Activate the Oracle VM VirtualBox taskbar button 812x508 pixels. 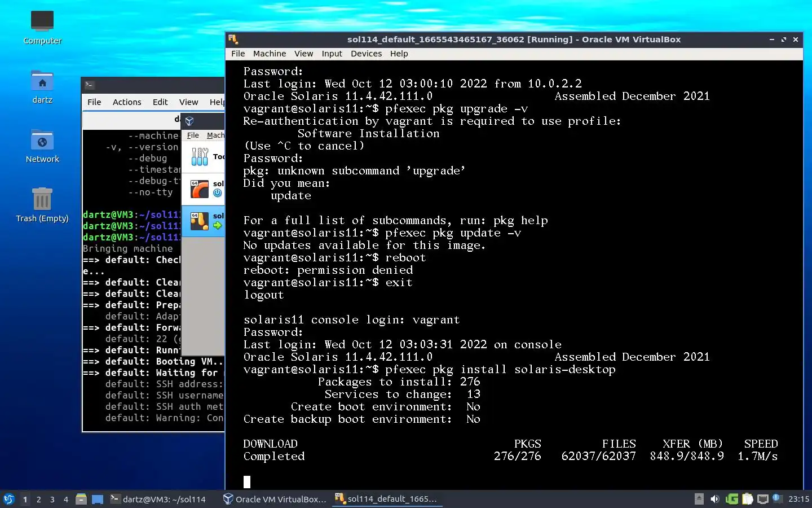[275, 499]
